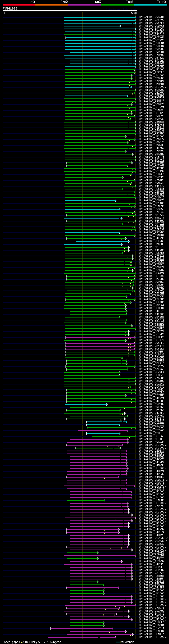Image resolution: width=169 pixels, height=644 pixels.
Task: Select the AV541003 query name
Action: coord(10,8)
